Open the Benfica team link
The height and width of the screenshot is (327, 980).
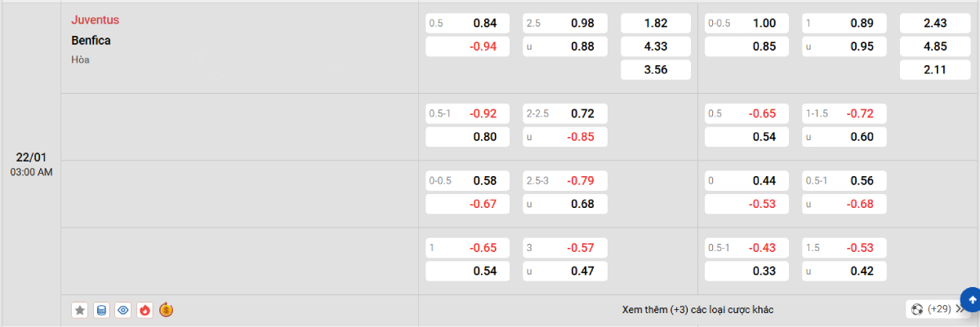point(91,40)
